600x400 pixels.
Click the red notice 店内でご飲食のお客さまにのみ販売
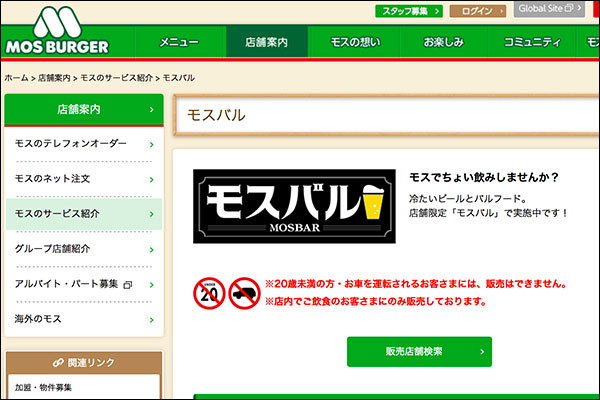click(376, 302)
